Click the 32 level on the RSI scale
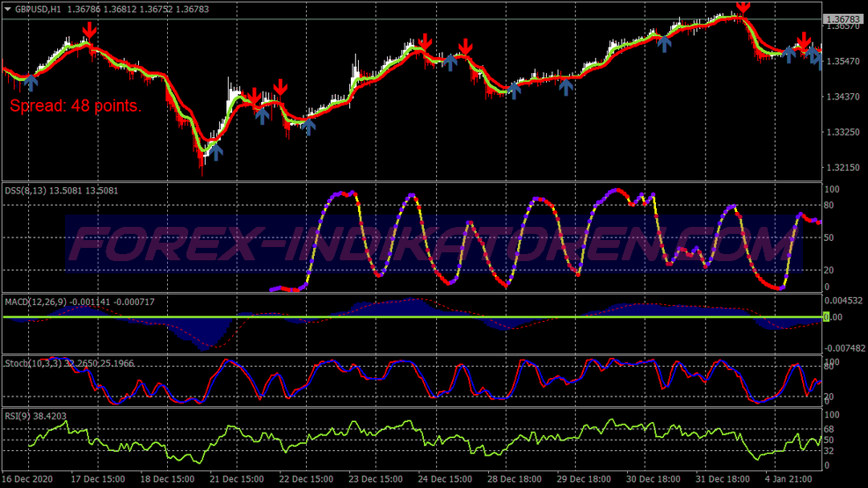Viewport: 868px width, 488px height. click(828, 451)
